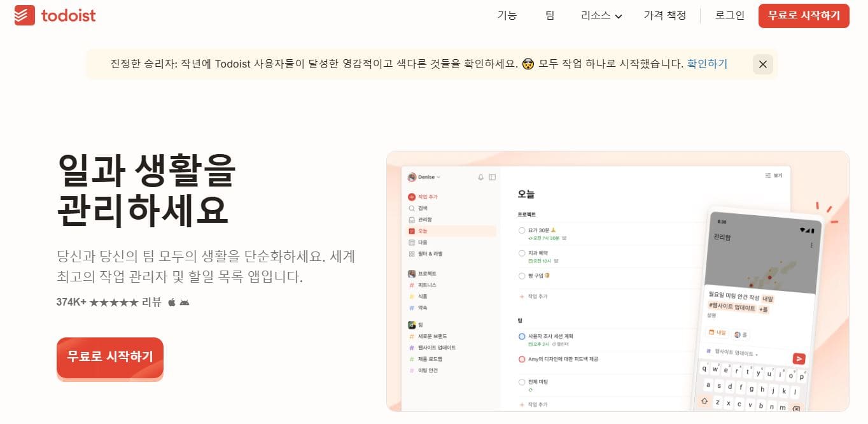The height and width of the screenshot is (424, 868).
Task: Check off the 요가 30분 task
Action: click(522, 230)
